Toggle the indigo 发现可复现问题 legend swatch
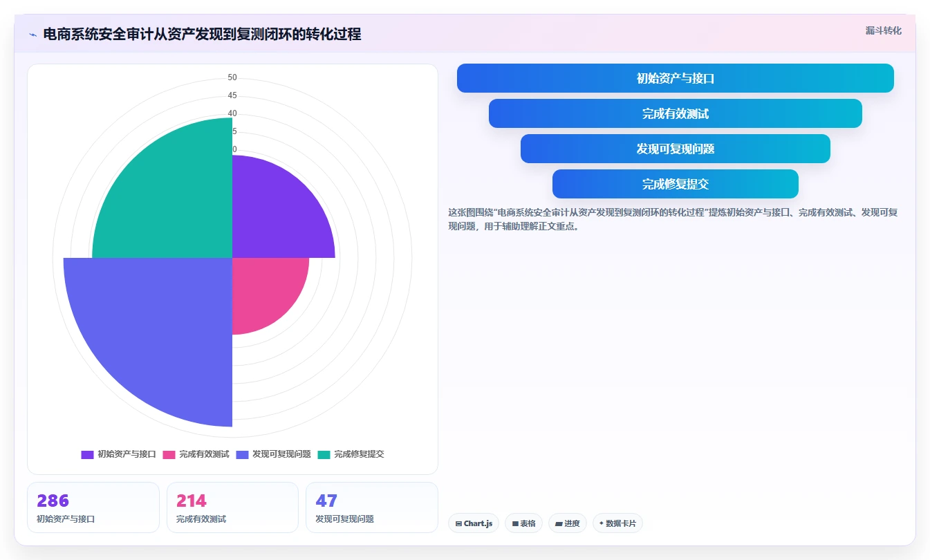 click(242, 454)
